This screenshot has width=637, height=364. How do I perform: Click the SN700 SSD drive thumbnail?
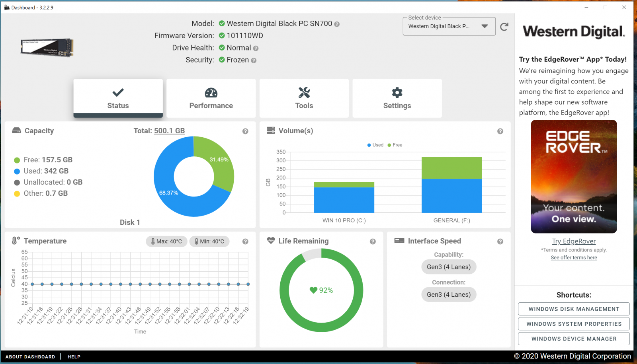[47, 48]
